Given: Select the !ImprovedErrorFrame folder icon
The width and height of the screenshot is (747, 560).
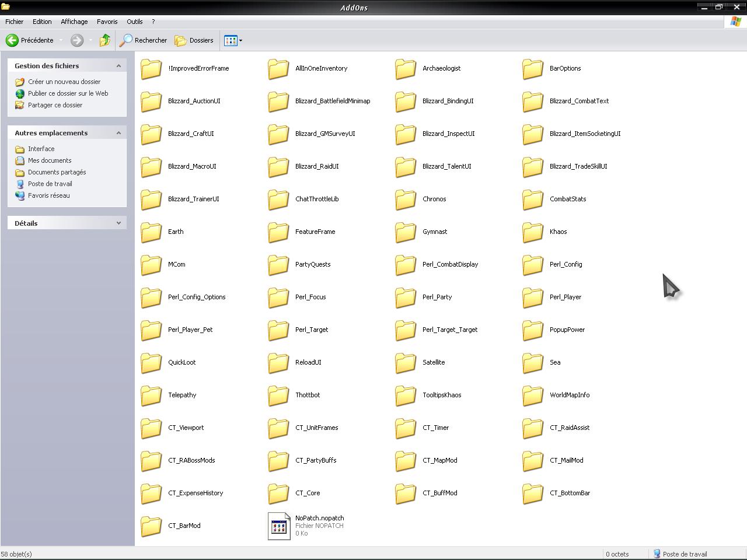Looking at the screenshot, I should coord(151,68).
